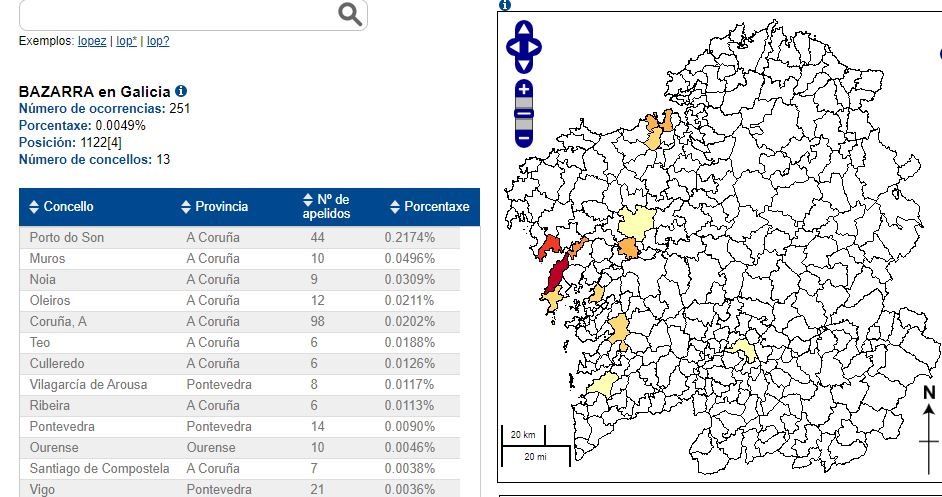The image size is (942, 497).
Task: Pan the map east with right arrow
Action: click(x=533, y=47)
